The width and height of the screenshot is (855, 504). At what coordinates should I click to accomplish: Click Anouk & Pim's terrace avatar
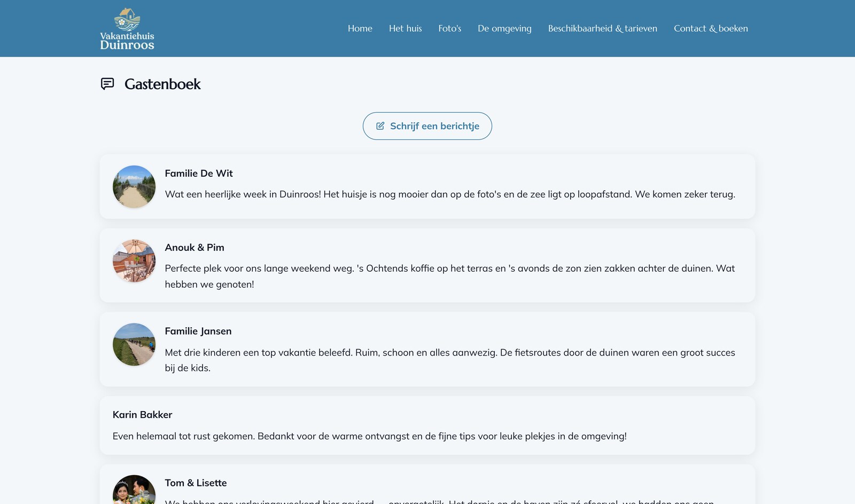click(x=134, y=261)
